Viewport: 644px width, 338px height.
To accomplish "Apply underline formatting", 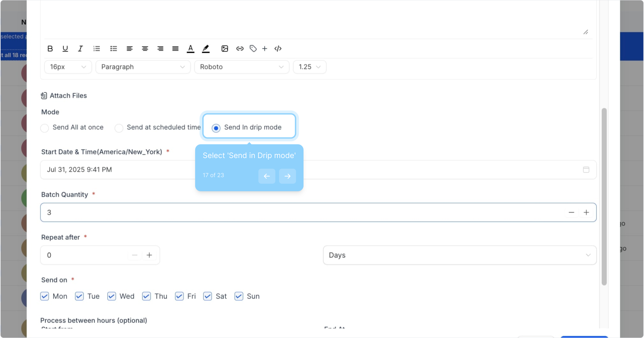I will (65, 49).
